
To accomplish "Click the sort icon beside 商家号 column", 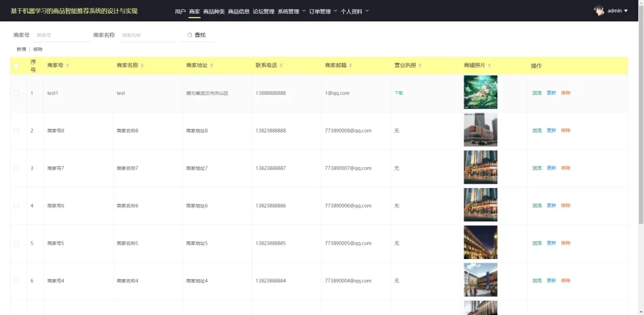I will point(67,65).
